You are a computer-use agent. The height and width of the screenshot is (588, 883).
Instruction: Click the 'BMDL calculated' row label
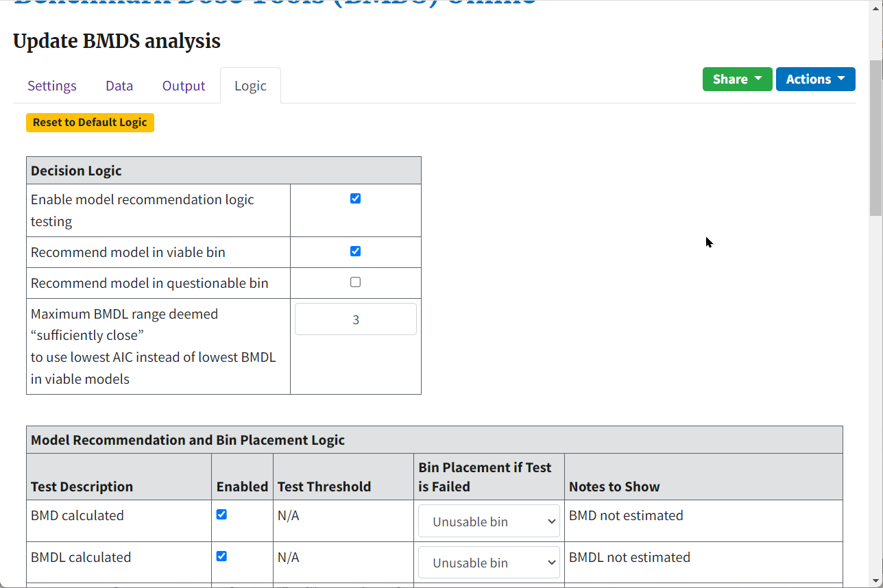(x=81, y=557)
